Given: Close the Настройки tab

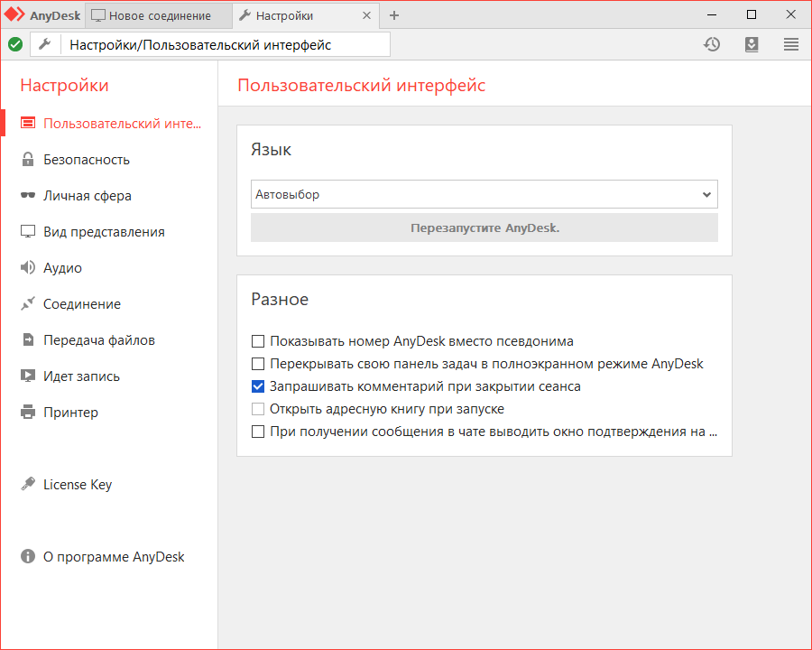Looking at the screenshot, I should pyautogui.click(x=366, y=15).
